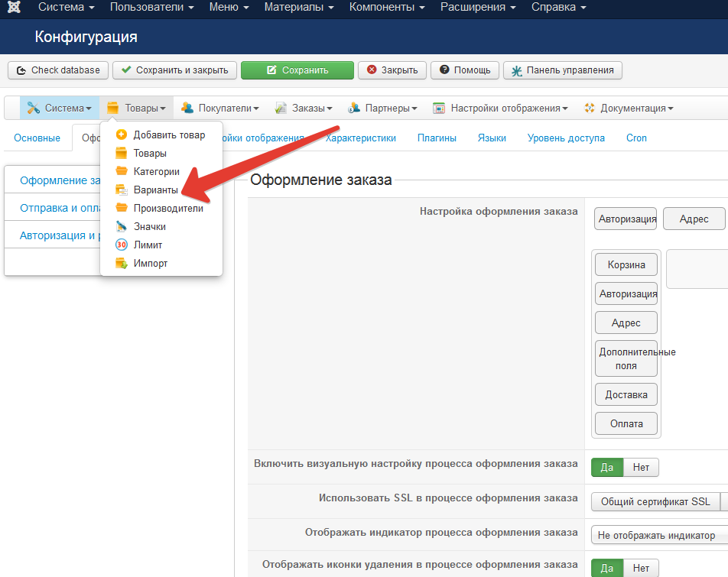Image resolution: width=728 pixels, height=577 pixels.
Task: Click the Категории folder icon
Action: [x=121, y=170]
